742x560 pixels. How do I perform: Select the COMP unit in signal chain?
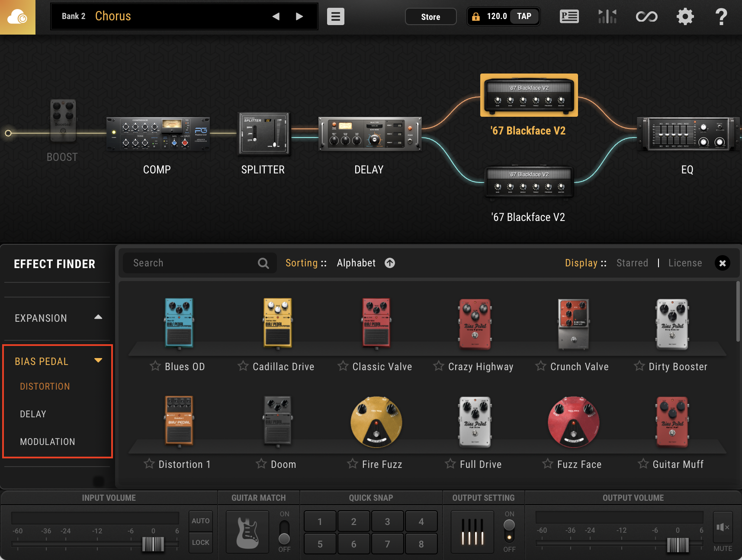pos(158,134)
